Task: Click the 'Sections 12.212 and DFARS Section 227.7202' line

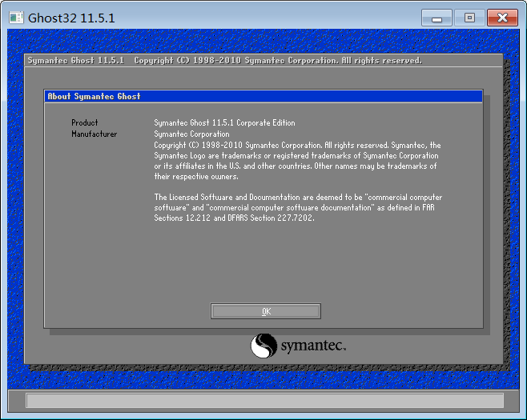Action: tap(234, 218)
